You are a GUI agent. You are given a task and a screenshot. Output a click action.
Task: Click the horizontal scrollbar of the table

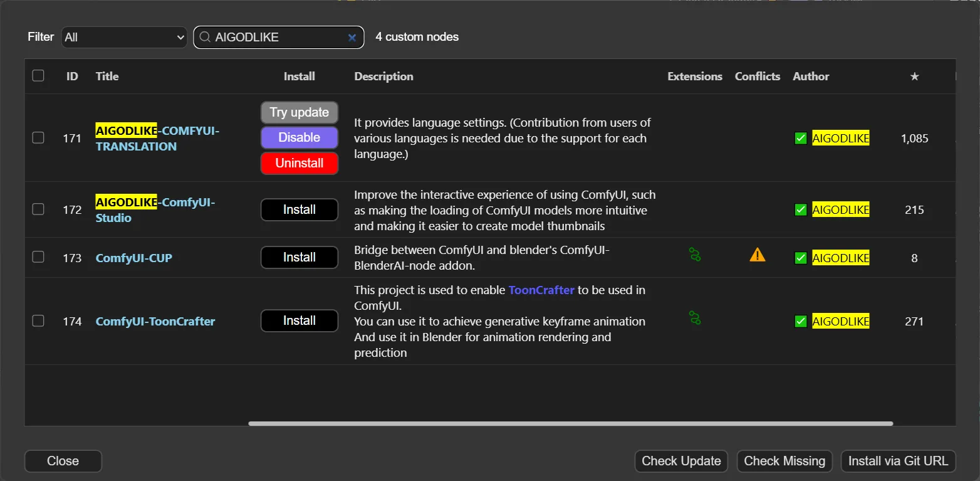pos(570,424)
